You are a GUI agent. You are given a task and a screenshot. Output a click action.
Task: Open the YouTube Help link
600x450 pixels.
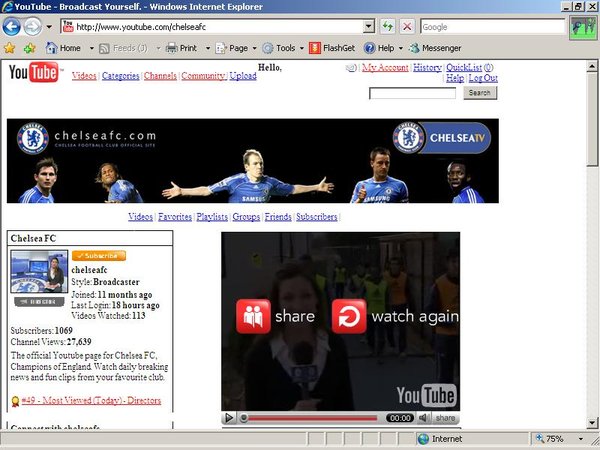[455, 78]
